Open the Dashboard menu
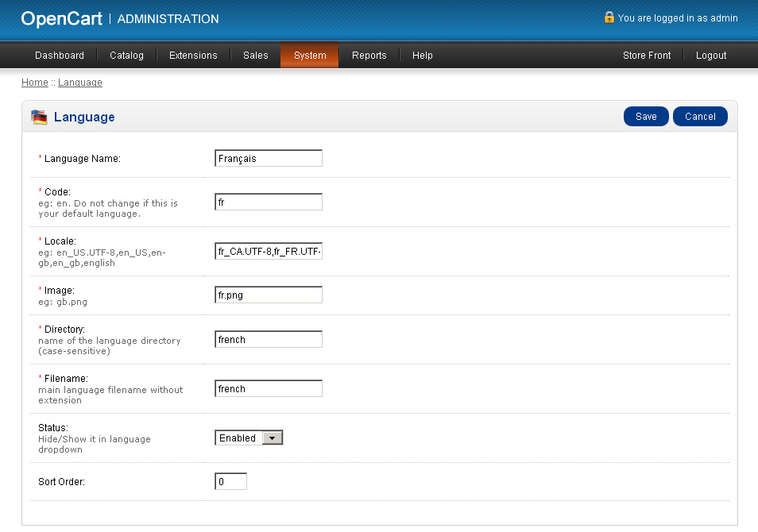The image size is (758, 532). coord(60,56)
